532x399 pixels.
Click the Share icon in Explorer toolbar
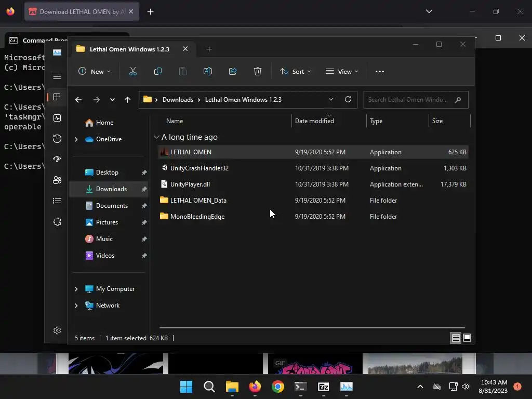coord(233,71)
